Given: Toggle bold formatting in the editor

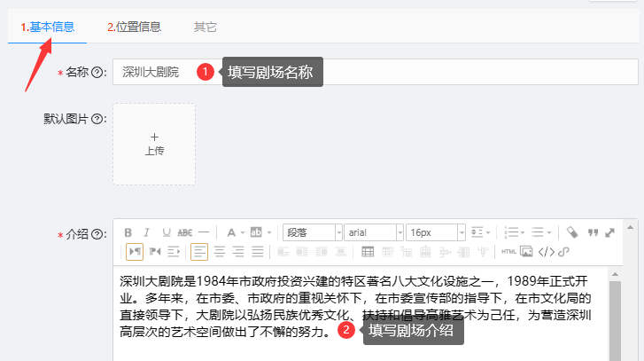Looking at the screenshot, I should click(128, 232).
